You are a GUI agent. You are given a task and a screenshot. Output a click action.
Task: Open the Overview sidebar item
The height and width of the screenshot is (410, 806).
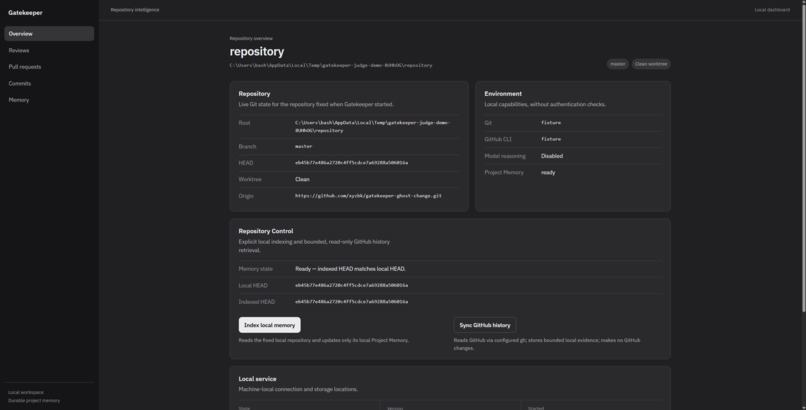pyautogui.click(x=49, y=33)
